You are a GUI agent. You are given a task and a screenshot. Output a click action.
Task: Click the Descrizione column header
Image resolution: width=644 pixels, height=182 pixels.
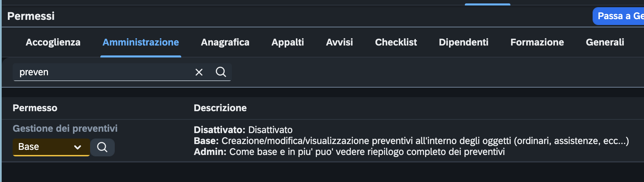coord(220,108)
